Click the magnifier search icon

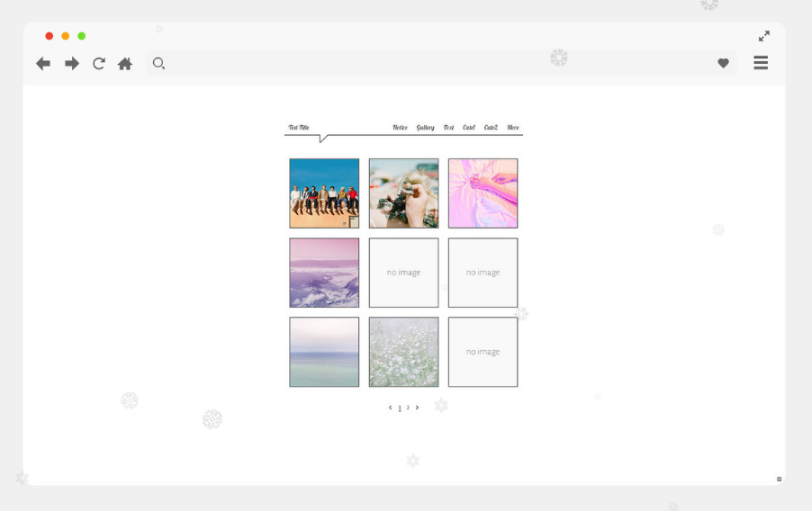pos(159,64)
